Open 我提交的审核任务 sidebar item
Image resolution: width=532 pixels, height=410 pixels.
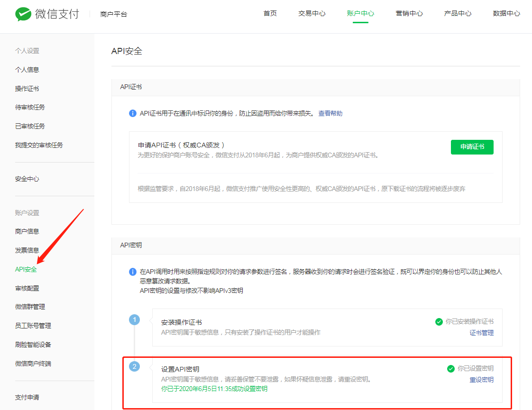pos(39,145)
